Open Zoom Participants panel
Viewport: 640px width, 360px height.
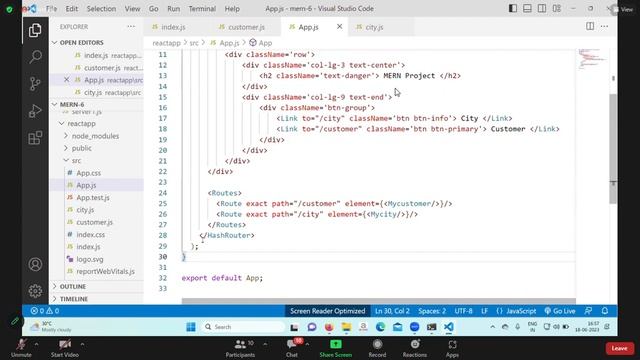(240, 349)
